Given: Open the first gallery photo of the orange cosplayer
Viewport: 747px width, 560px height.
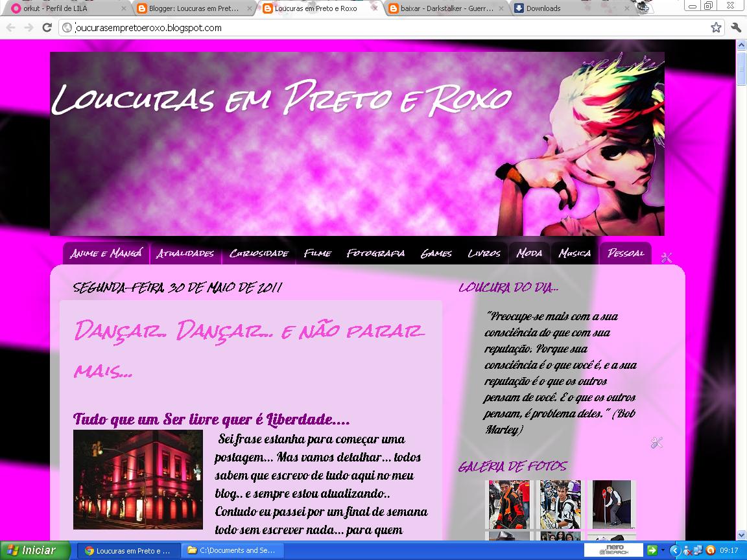Looking at the screenshot, I should click(509, 504).
